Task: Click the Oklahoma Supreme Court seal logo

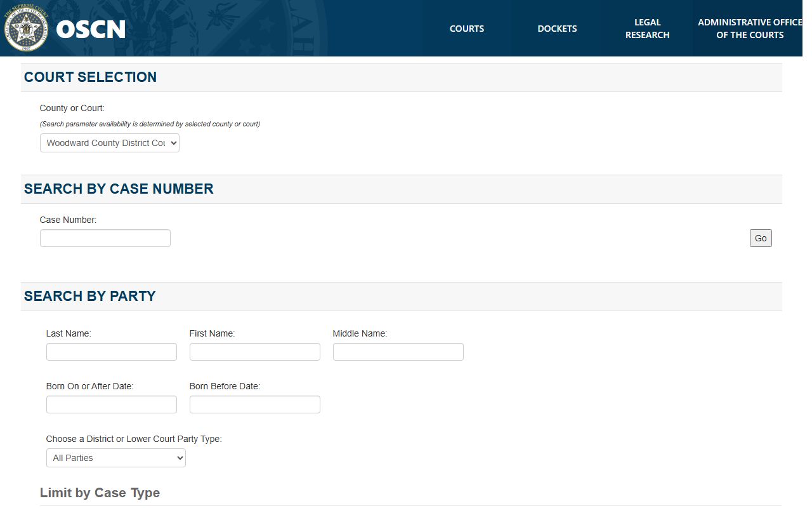Action: [27, 29]
